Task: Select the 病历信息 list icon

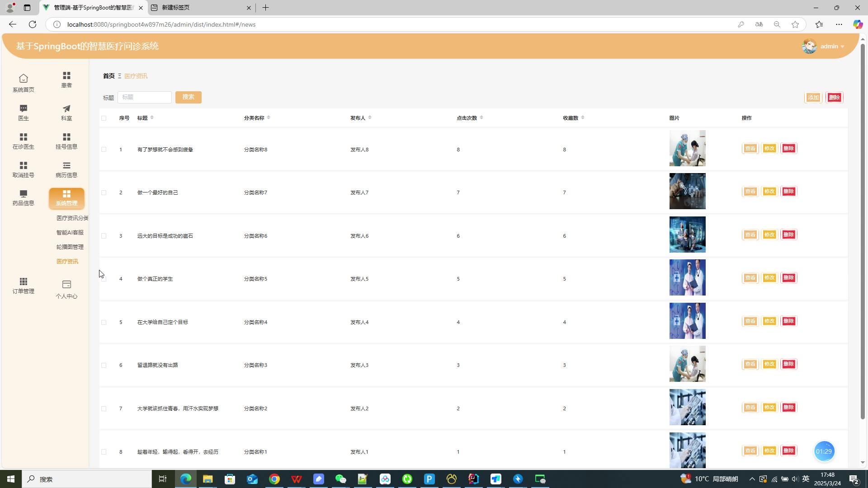Action: coord(66,165)
